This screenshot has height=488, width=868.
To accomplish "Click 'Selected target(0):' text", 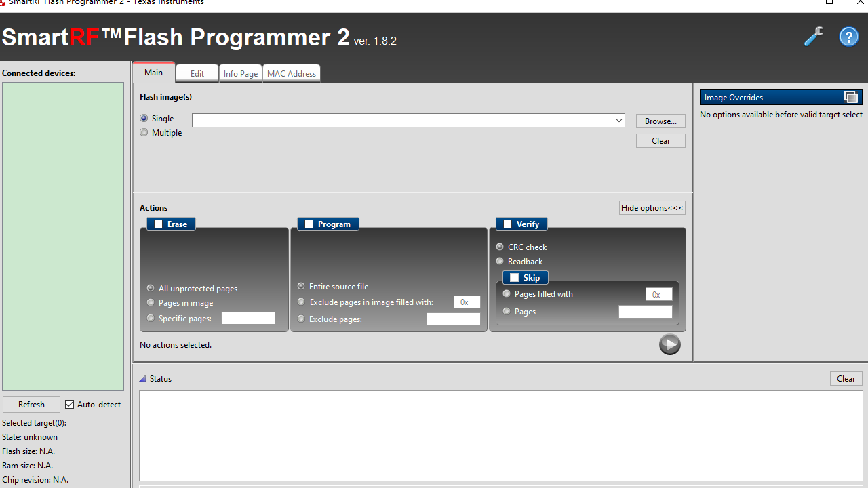I will 34,423.
